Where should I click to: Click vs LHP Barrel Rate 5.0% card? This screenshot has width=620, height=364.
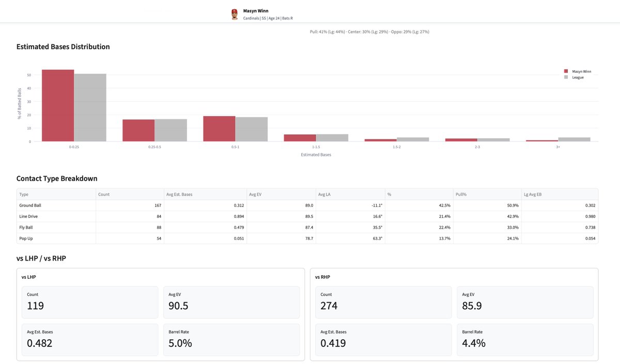[x=231, y=340]
